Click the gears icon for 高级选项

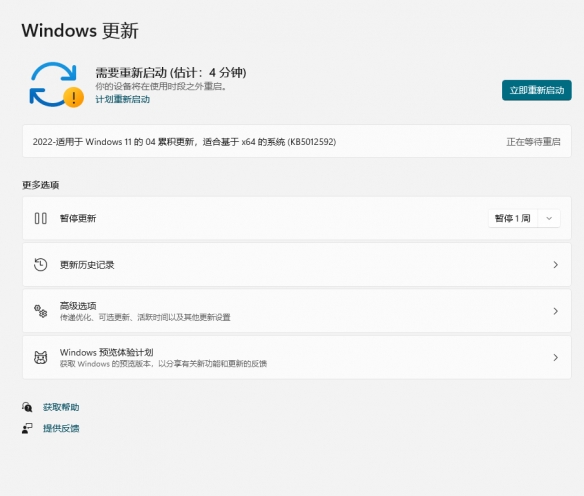click(40, 311)
